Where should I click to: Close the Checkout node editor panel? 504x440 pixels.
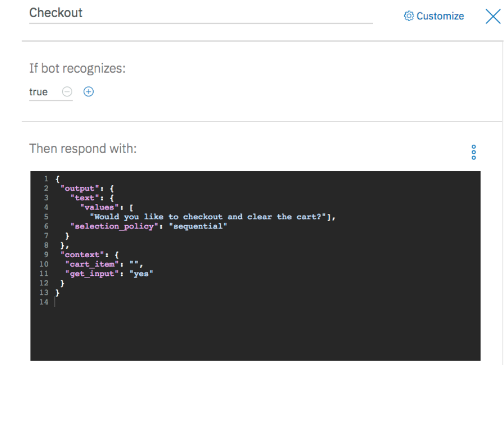[493, 16]
